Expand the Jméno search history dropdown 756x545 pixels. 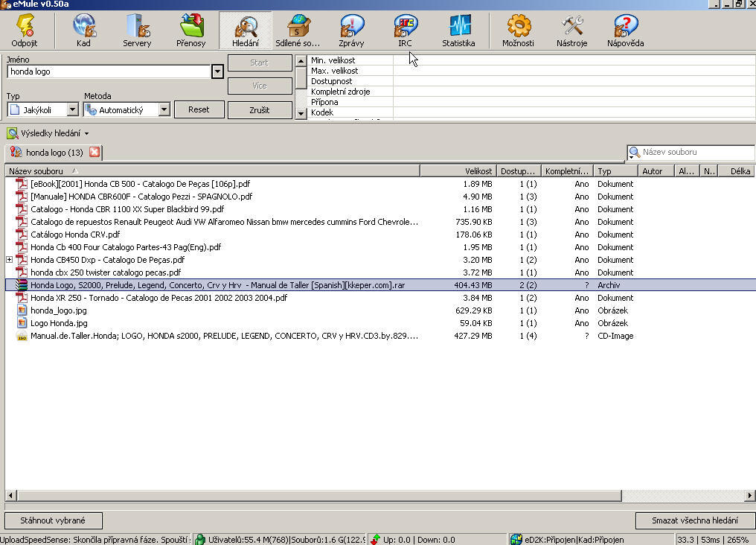point(217,72)
